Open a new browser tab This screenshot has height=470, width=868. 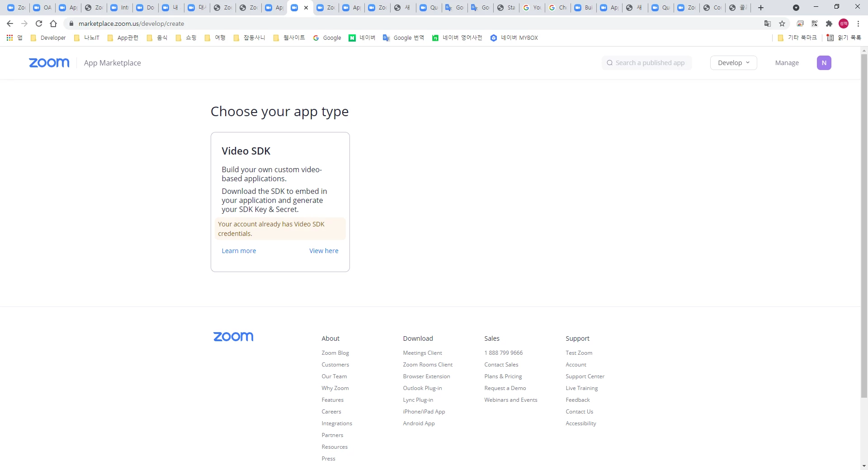pyautogui.click(x=761, y=8)
